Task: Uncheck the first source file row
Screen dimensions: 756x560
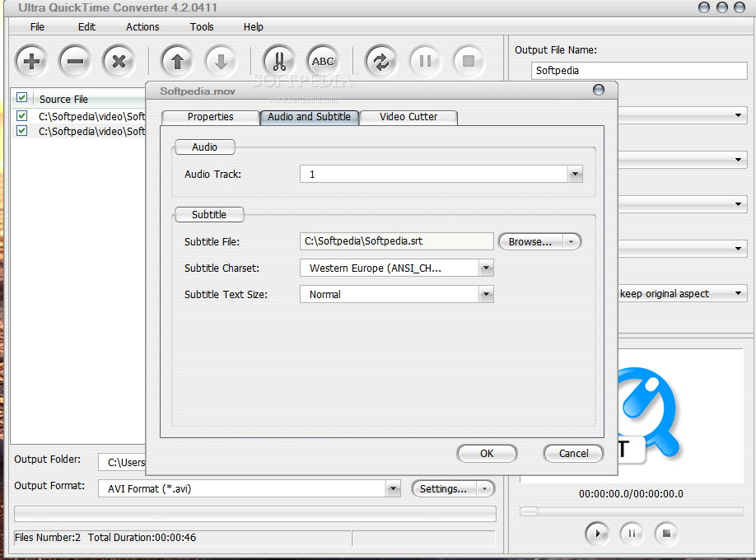Action: (x=21, y=116)
